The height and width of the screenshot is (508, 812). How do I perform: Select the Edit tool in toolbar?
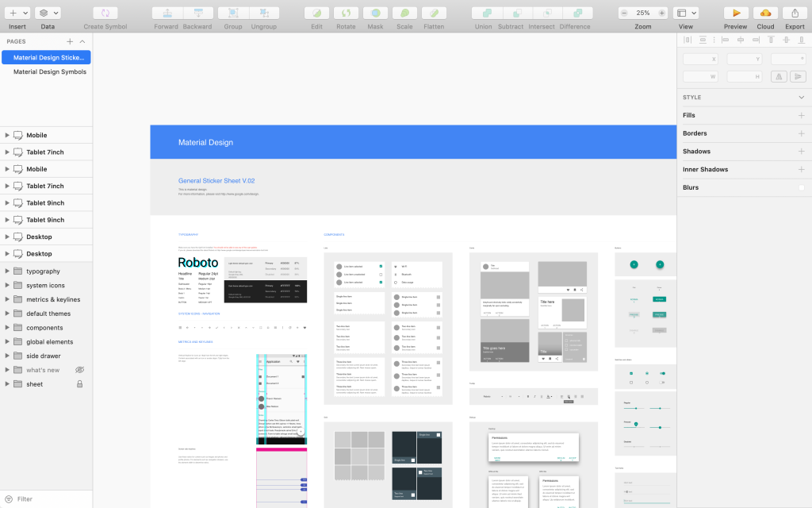click(x=317, y=13)
